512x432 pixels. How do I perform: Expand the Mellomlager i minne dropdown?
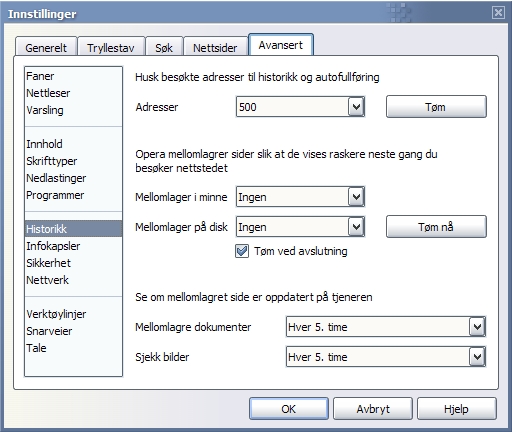coord(300,197)
